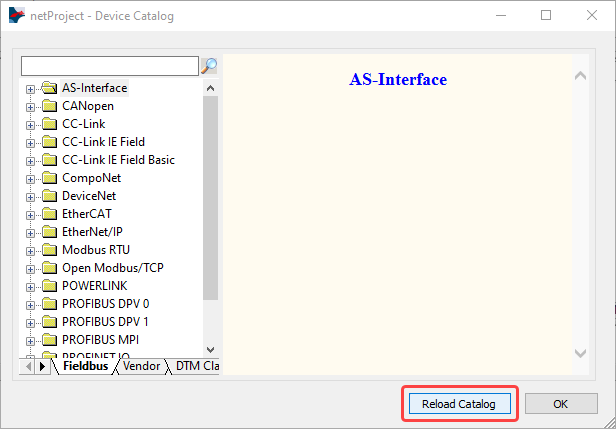Expand the Open Modbus/TCP tree node
This screenshot has width=616, height=429.
(x=30, y=269)
